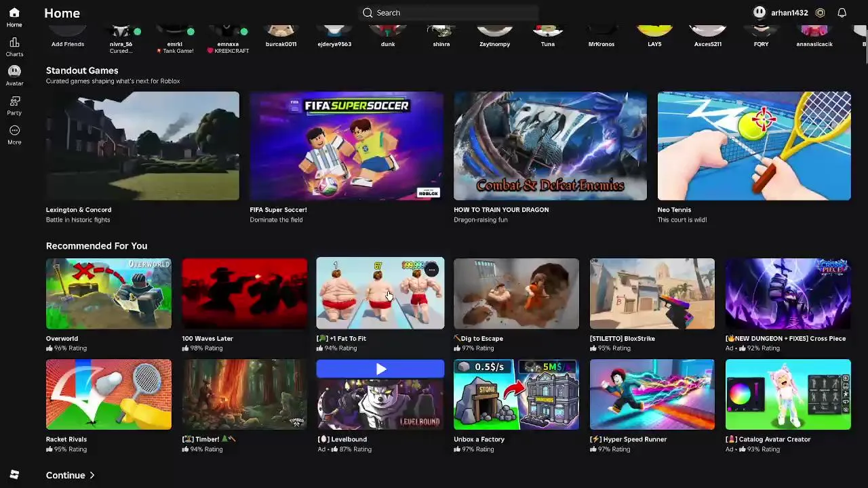Open [STILETTO] BloxStrike thumbnail
Image resolution: width=868 pixels, height=488 pixels.
coord(652,293)
